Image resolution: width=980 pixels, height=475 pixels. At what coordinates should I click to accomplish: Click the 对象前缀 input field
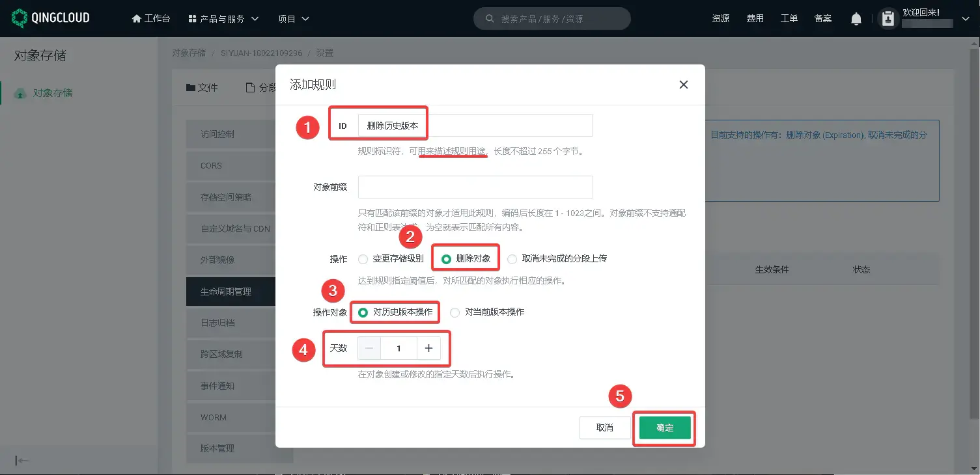coord(475,187)
